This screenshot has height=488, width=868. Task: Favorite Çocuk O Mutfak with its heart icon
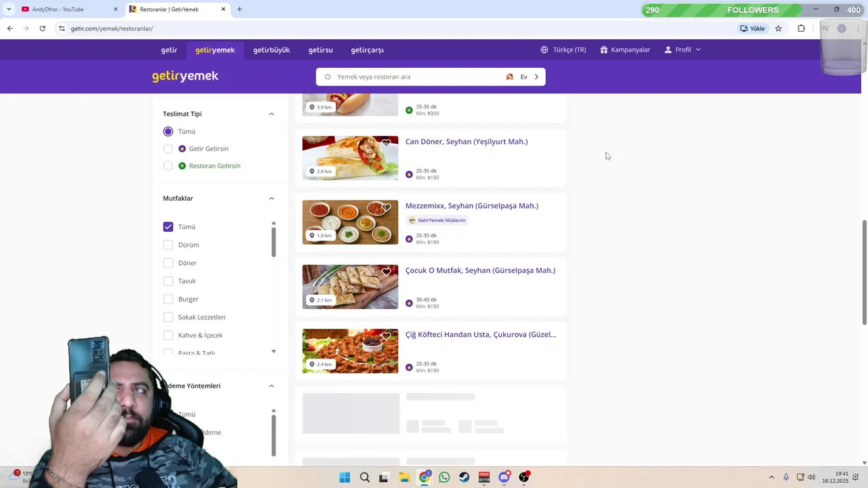click(386, 272)
